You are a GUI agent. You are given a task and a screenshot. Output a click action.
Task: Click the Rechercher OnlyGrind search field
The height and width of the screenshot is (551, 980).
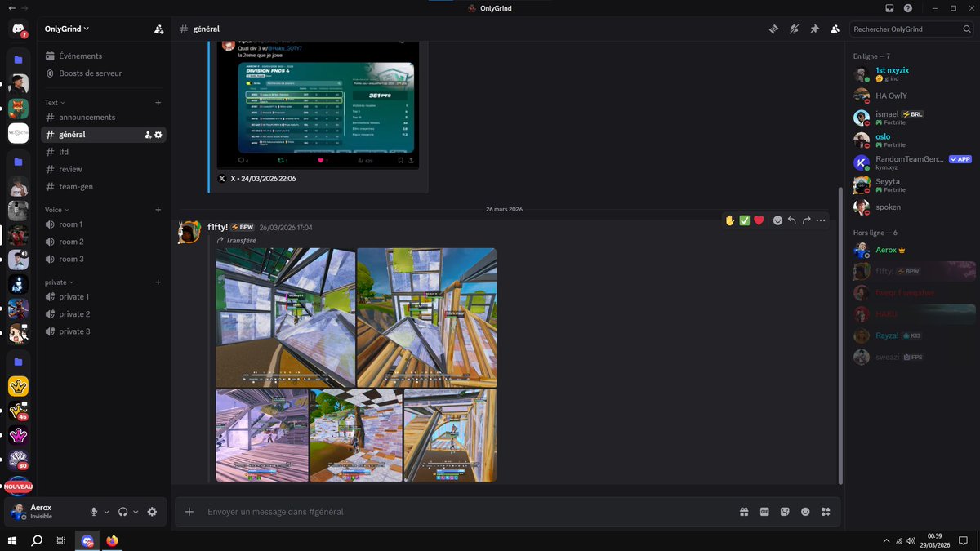910,29
